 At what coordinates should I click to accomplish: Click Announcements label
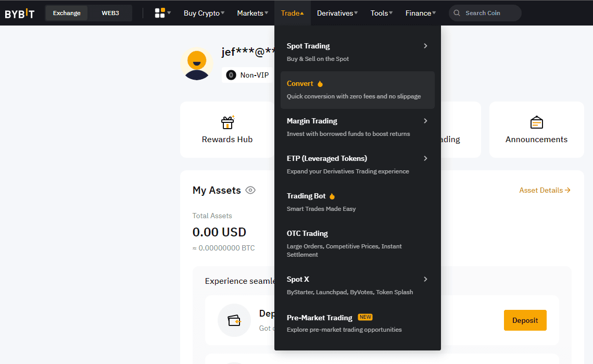click(x=536, y=139)
